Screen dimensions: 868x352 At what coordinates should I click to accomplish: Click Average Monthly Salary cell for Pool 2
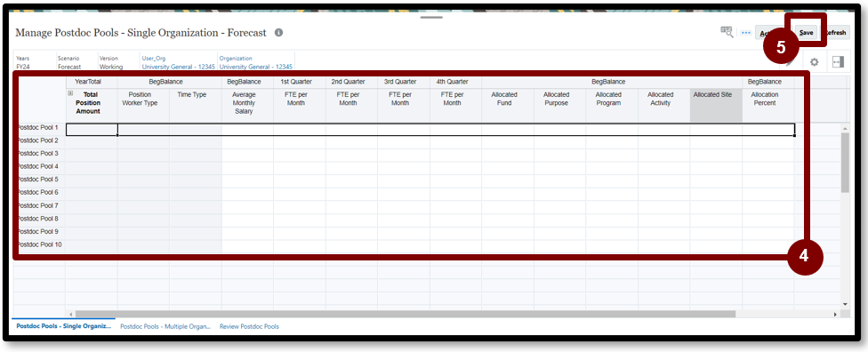pos(247,140)
